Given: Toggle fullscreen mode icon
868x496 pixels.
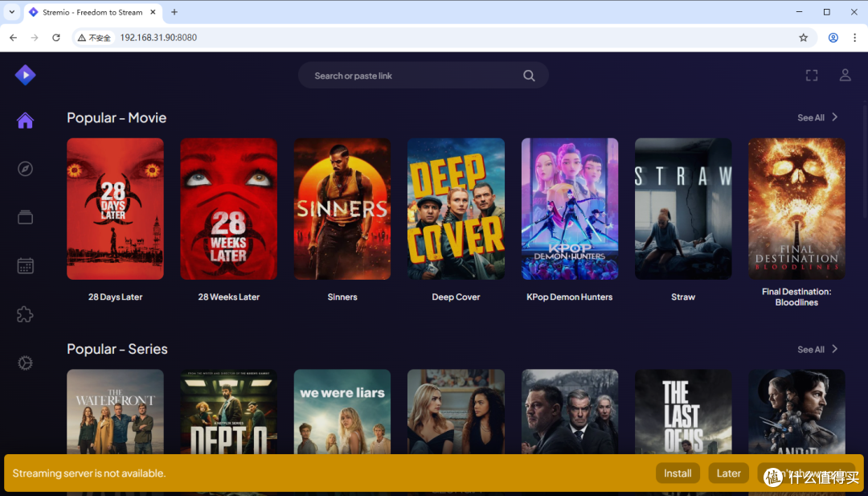Looking at the screenshot, I should 812,76.
